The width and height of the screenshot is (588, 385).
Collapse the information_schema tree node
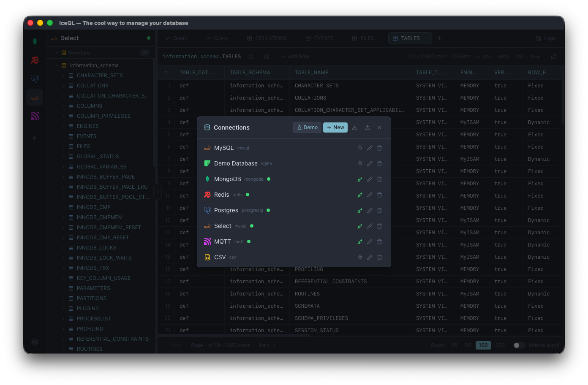pos(57,65)
